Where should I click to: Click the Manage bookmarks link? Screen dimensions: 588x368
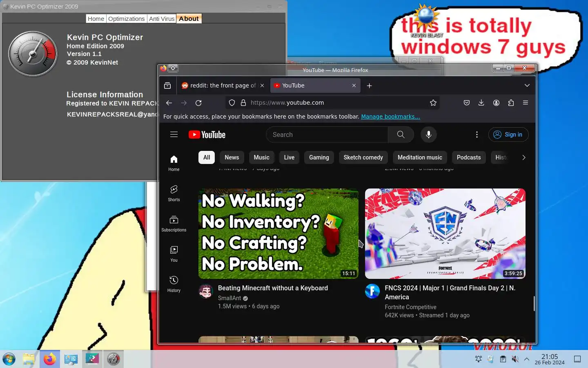[x=390, y=117]
